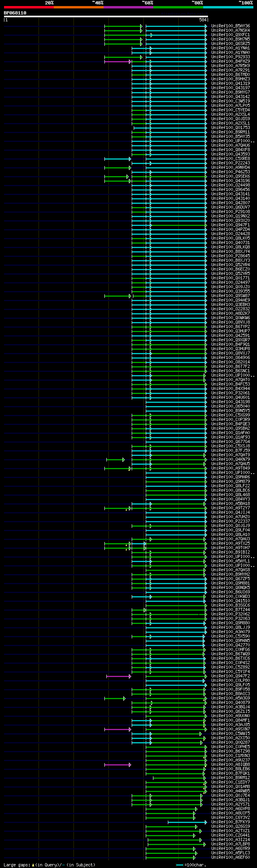The width and height of the screenshot is (257, 868).
Task: Select the UniRef100_C0KWD3 label
Action: pos(230,596)
